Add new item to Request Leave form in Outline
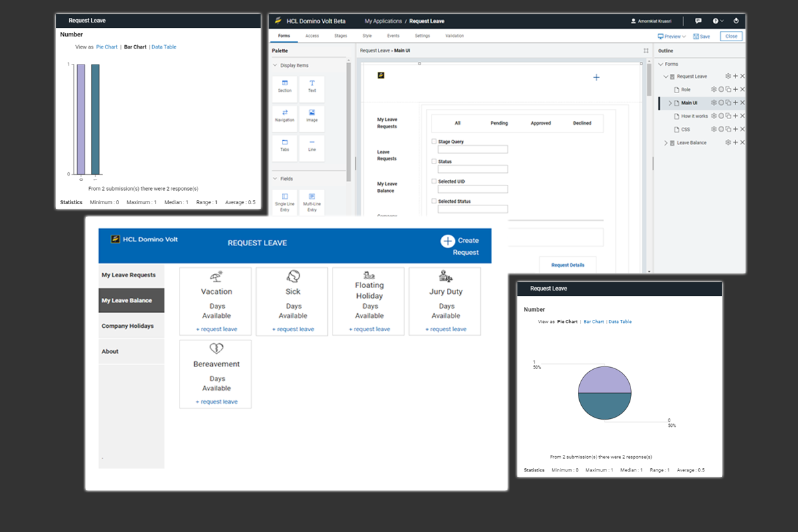 (735, 76)
